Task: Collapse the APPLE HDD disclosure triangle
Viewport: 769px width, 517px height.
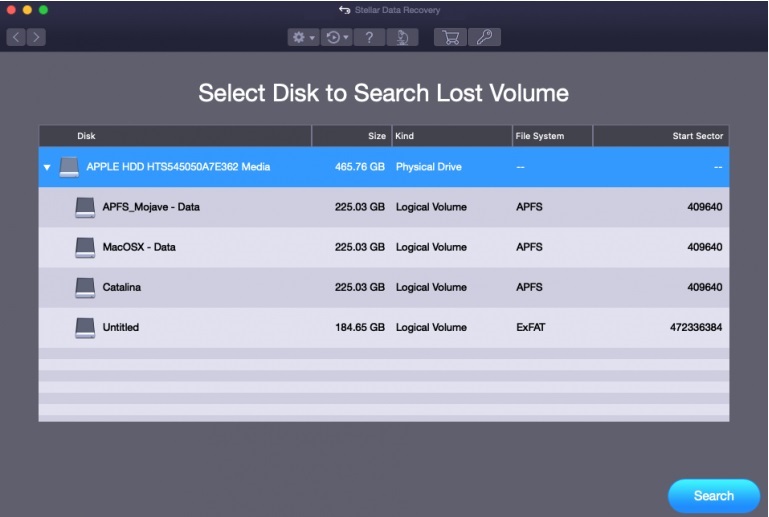Action: pos(47,167)
